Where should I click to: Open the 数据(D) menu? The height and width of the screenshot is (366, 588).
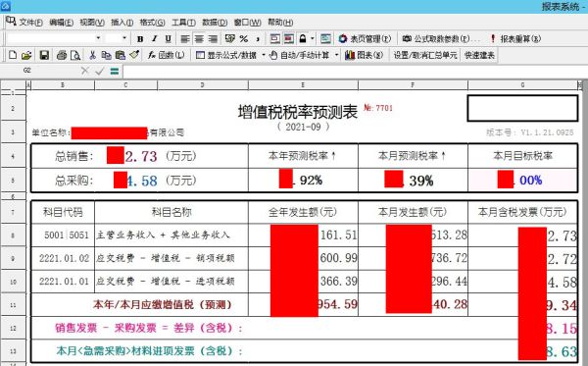pyautogui.click(x=215, y=23)
